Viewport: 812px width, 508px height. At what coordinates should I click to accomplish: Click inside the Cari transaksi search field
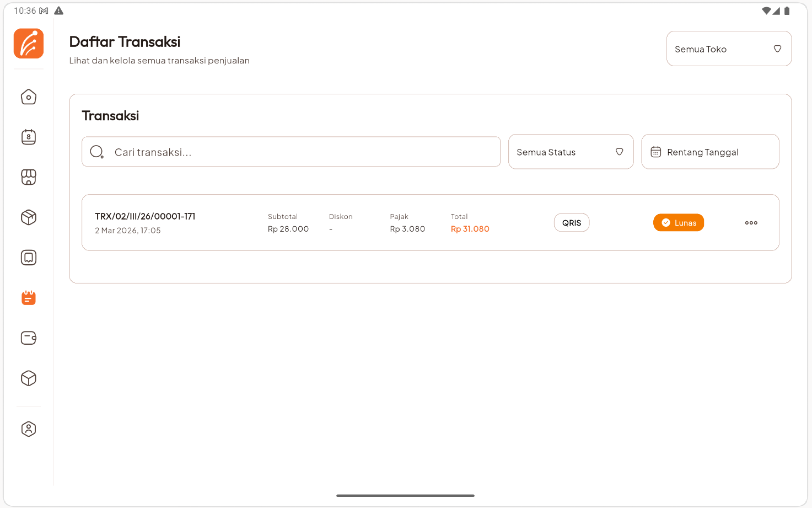point(291,151)
